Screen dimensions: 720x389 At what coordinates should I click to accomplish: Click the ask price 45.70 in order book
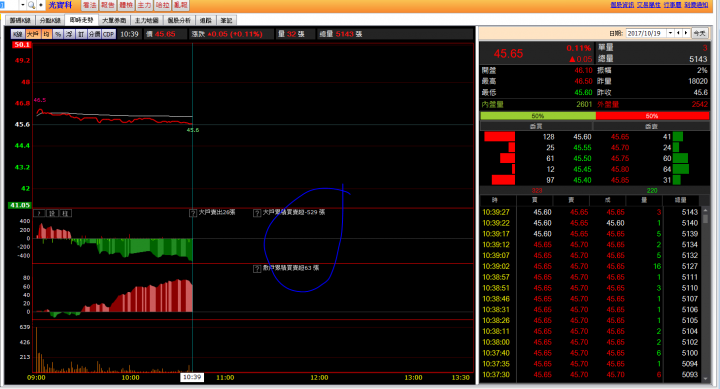click(x=620, y=148)
